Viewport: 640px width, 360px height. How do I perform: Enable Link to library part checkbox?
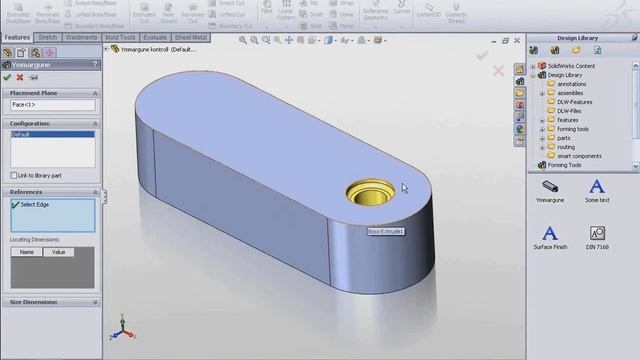[x=13, y=176]
